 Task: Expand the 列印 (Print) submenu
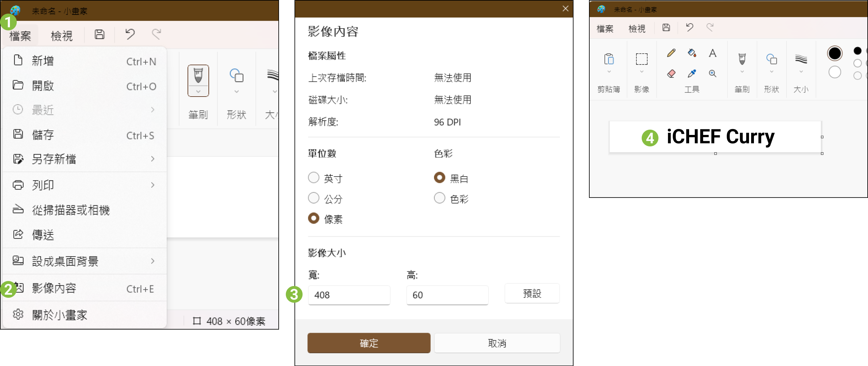(84, 185)
